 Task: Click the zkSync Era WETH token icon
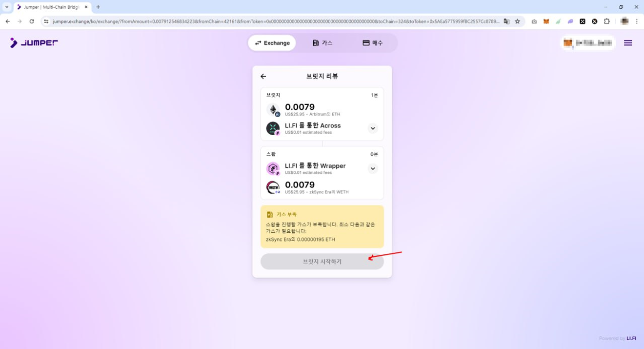[x=273, y=187]
